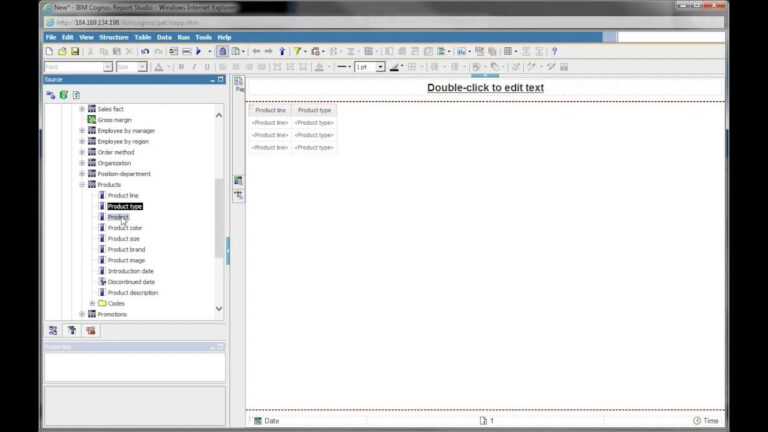Image resolution: width=768 pixels, height=432 pixels.
Task: Expand the Organization node
Action: click(x=82, y=163)
